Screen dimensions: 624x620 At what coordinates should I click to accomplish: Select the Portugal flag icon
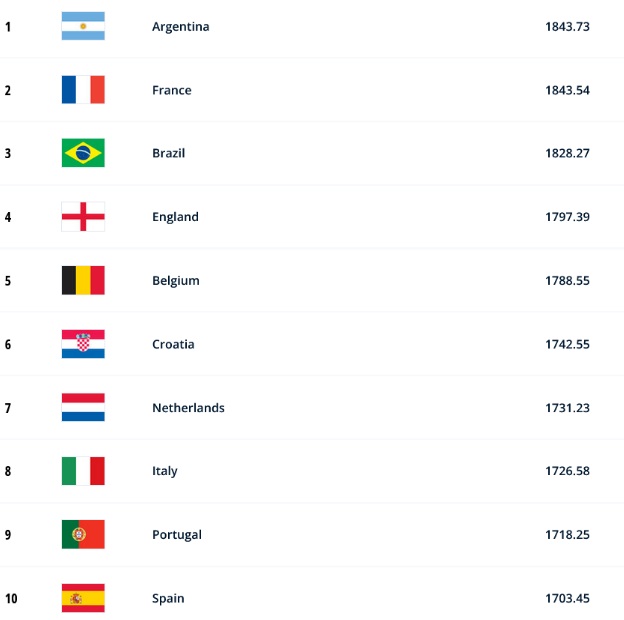83,534
